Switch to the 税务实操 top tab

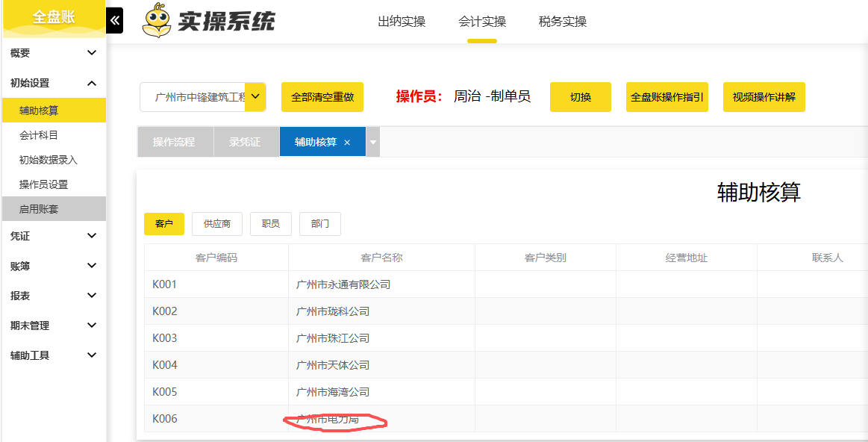(563, 22)
